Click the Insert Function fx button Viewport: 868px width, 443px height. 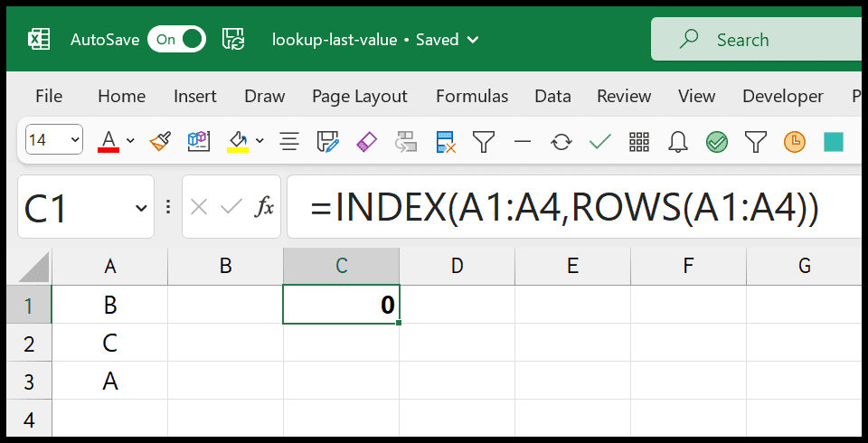[x=264, y=207]
